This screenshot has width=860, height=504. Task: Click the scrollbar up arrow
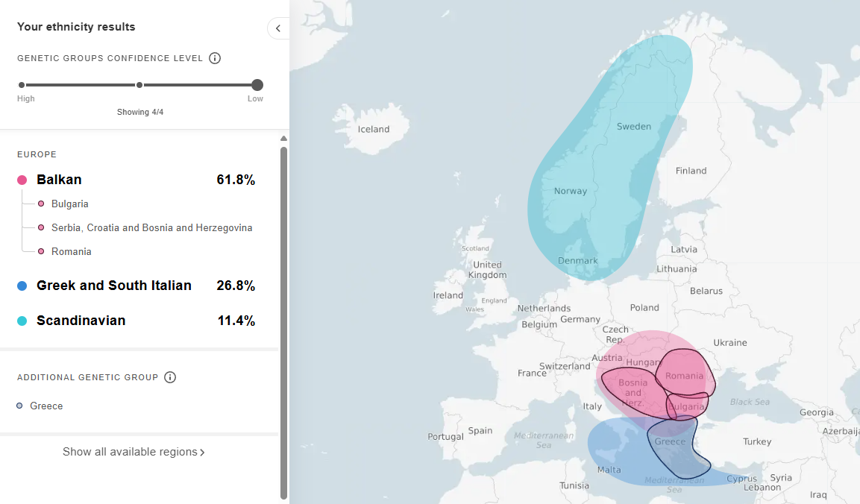(283, 139)
